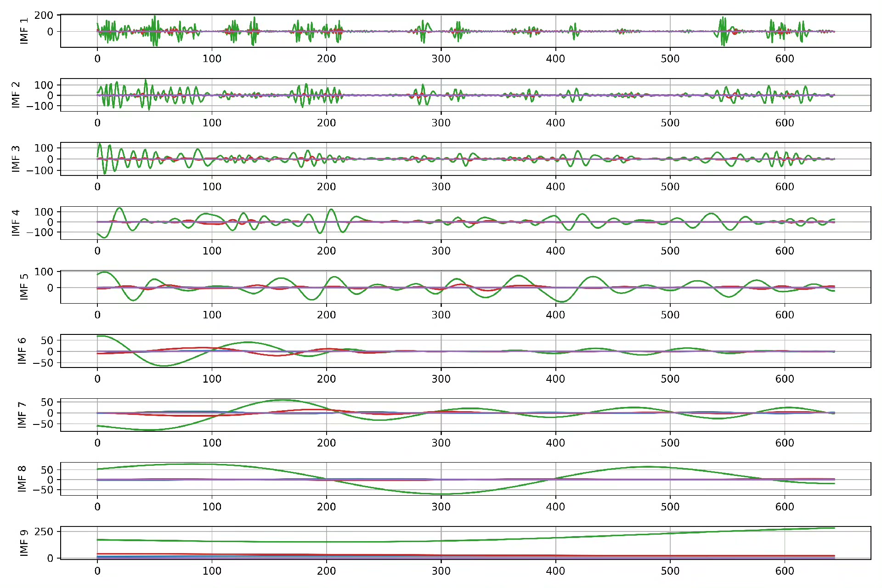Image resolution: width=882 pixels, height=588 pixels.
Task: Click the "IMF 2" y-axis label
Action: coord(16,95)
